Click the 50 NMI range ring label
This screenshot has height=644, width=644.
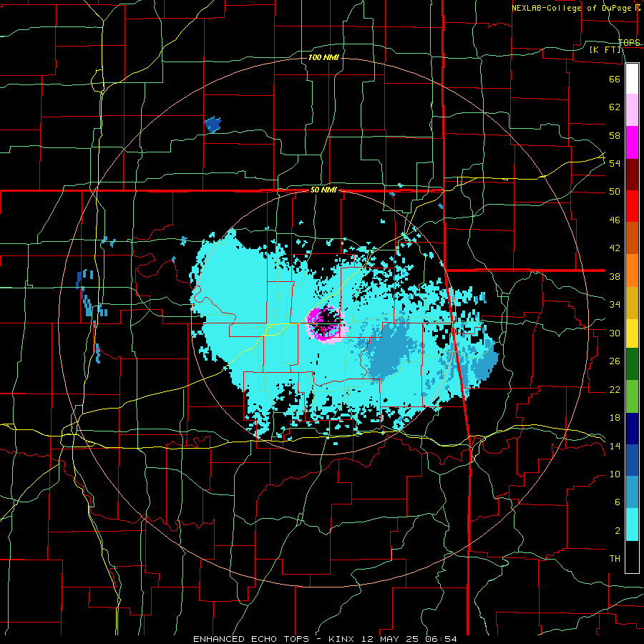pos(323,190)
